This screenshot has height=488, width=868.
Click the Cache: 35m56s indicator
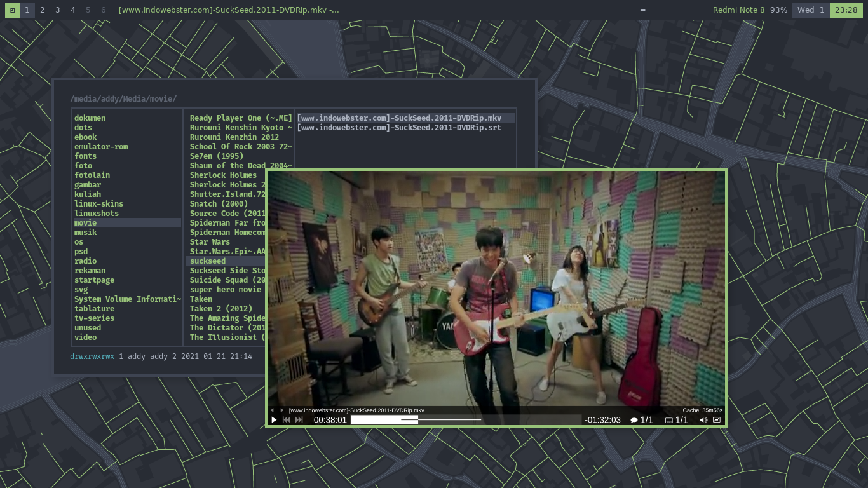click(x=703, y=410)
